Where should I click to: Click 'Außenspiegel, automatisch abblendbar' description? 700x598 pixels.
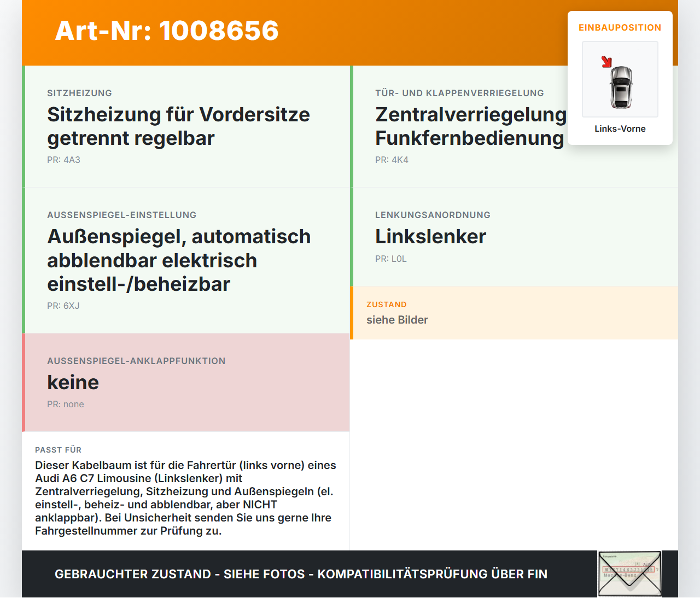tap(179, 260)
